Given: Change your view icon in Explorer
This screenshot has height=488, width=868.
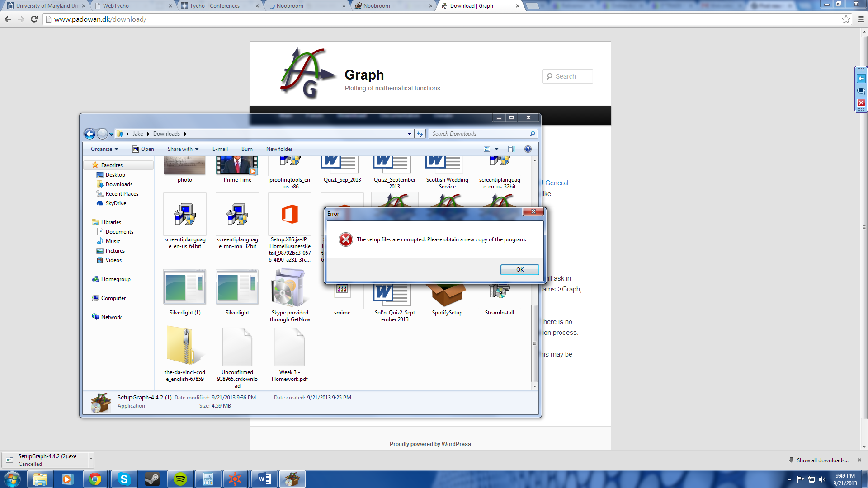Looking at the screenshot, I should click(x=487, y=149).
